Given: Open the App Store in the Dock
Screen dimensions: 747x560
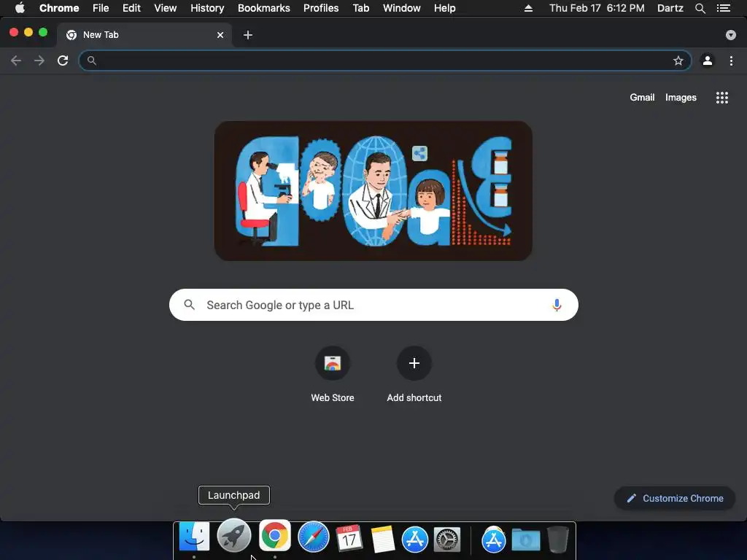Looking at the screenshot, I should click(x=415, y=539).
